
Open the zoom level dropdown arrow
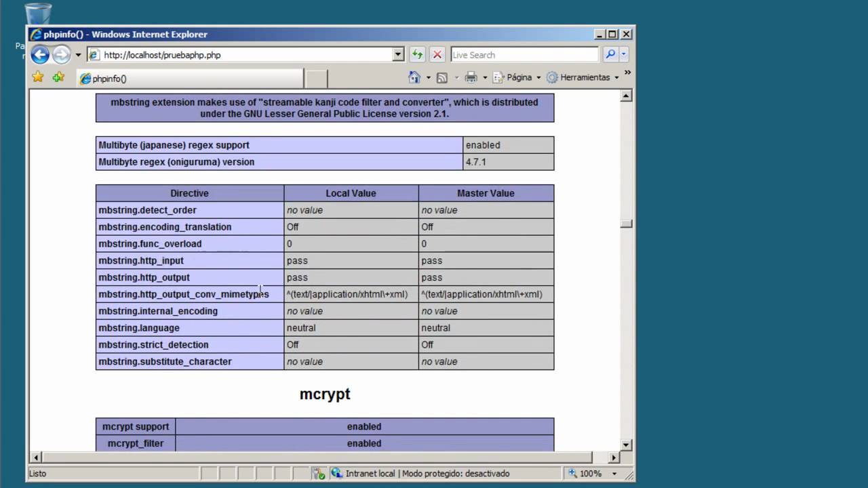pyautogui.click(x=614, y=473)
